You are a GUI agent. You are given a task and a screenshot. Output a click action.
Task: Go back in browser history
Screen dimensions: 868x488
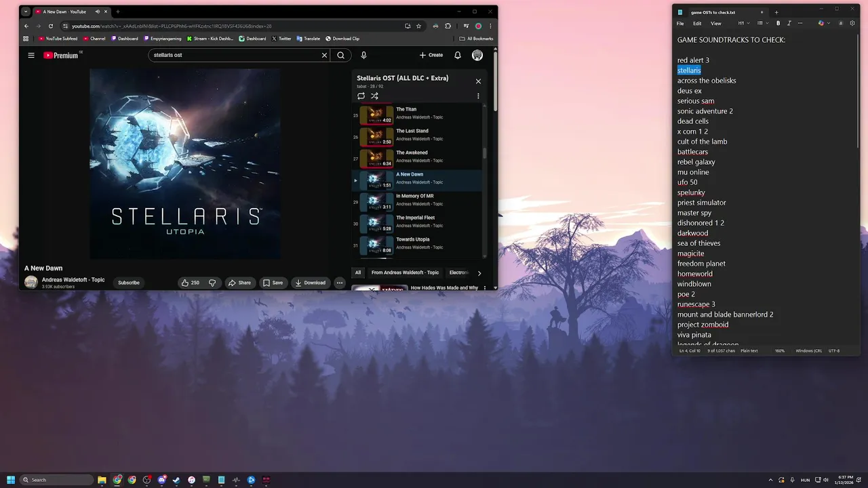(x=26, y=26)
